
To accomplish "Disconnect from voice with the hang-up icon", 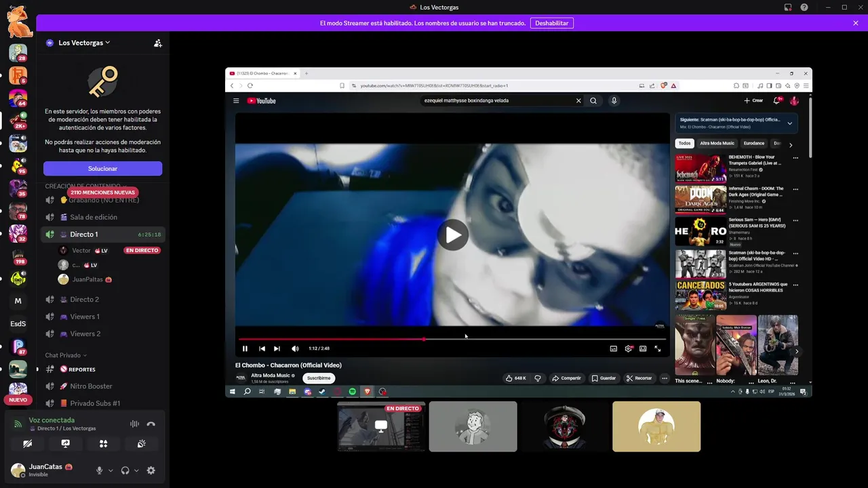I will pos(151,424).
